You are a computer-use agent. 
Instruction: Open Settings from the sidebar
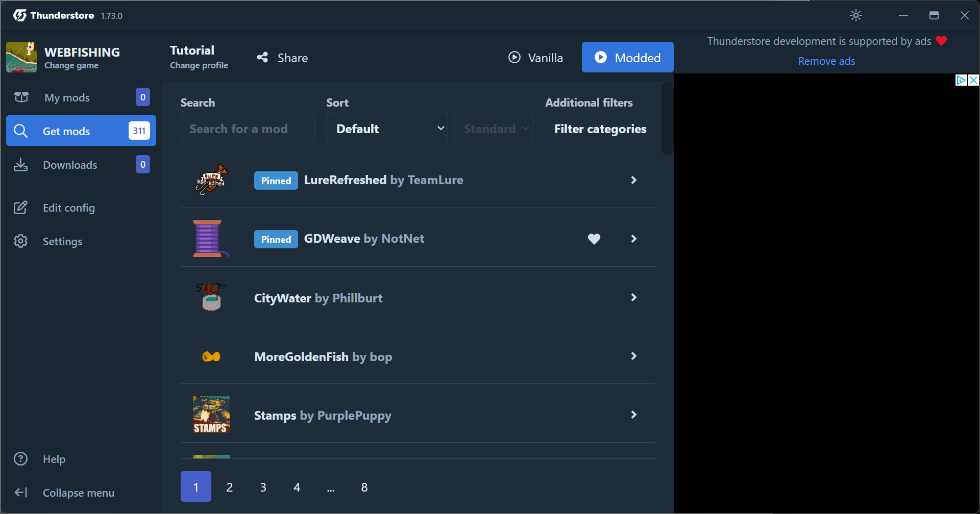(x=81, y=241)
